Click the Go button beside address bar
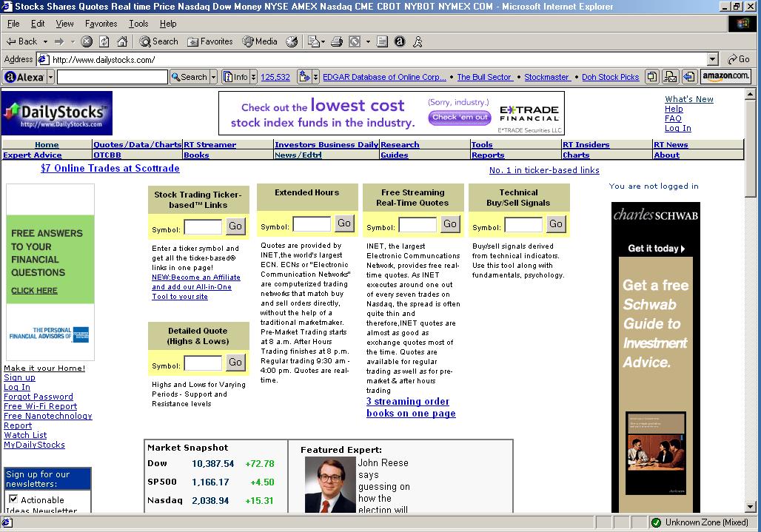The height and width of the screenshot is (532, 761). click(739, 60)
